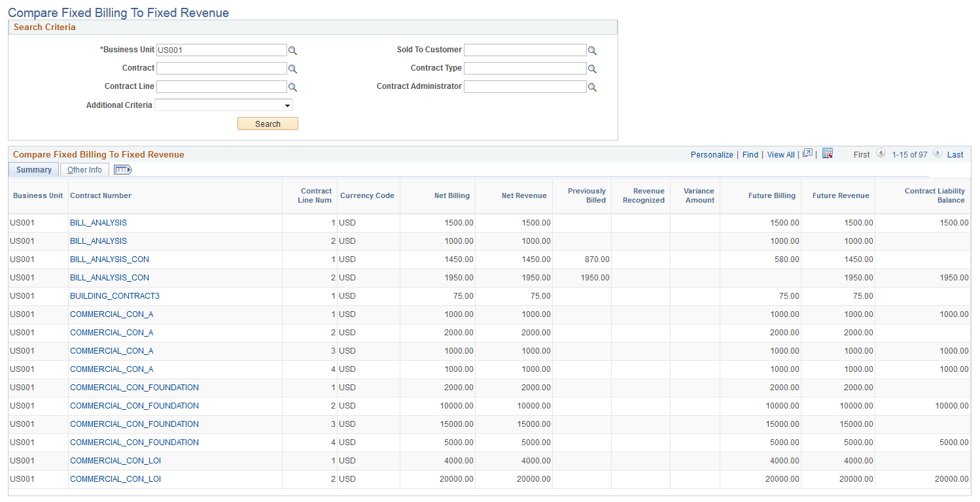
Task: Go to the previous page of results
Action: pos(881,154)
